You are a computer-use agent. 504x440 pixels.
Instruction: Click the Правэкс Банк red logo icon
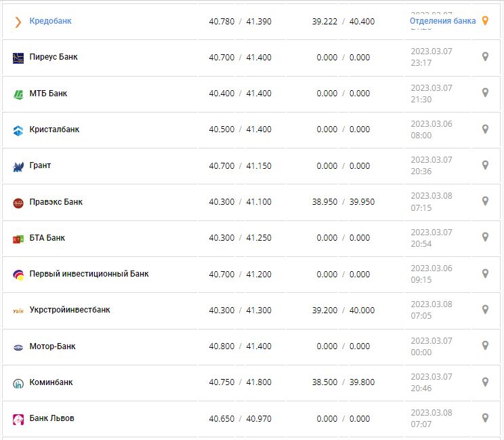(18, 203)
